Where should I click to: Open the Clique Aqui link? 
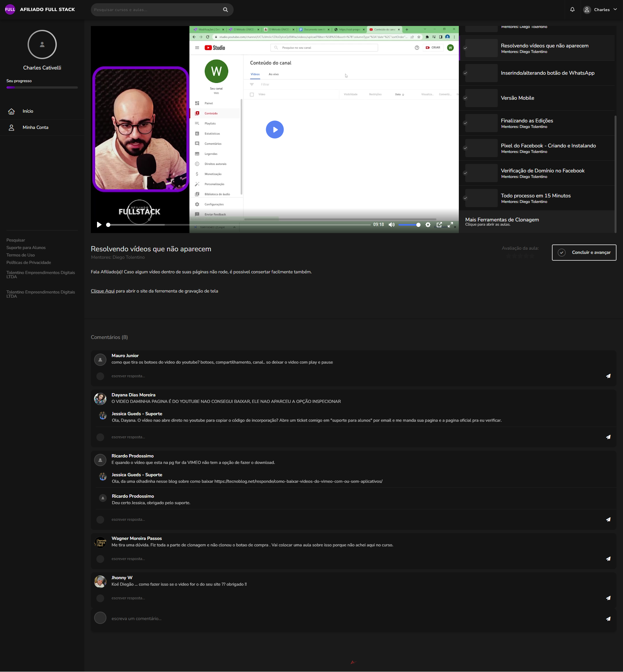pyautogui.click(x=103, y=291)
